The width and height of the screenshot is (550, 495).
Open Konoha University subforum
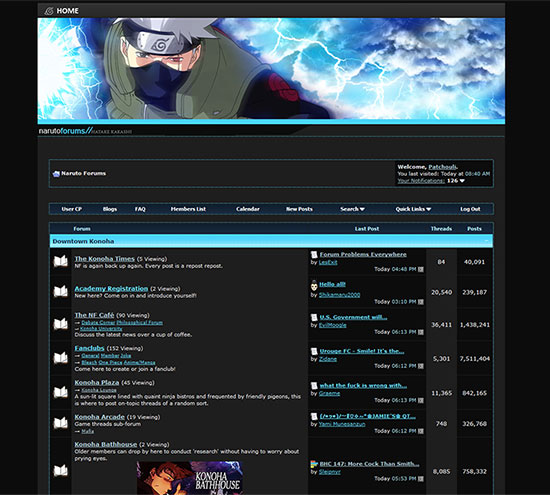(101, 329)
